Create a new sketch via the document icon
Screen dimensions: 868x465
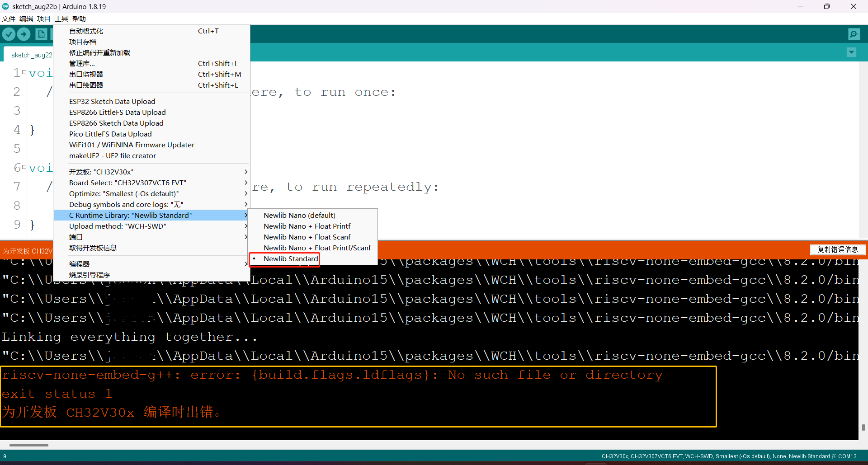(41, 34)
